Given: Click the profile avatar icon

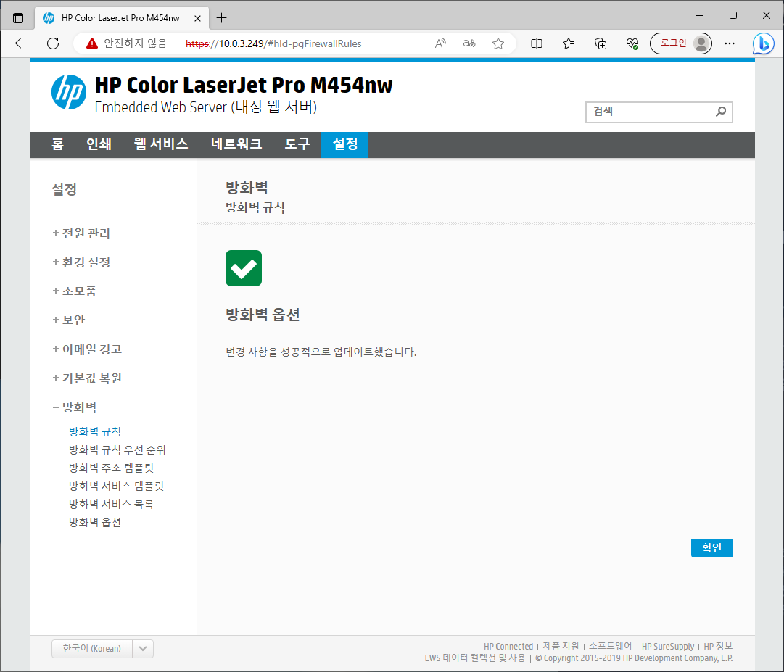Looking at the screenshot, I should (x=701, y=43).
